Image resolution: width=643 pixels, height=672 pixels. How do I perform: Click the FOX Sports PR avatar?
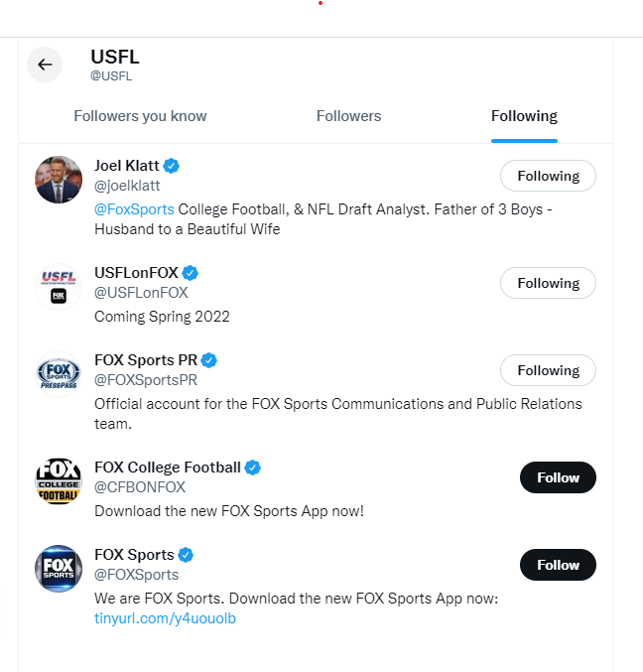tap(59, 374)
